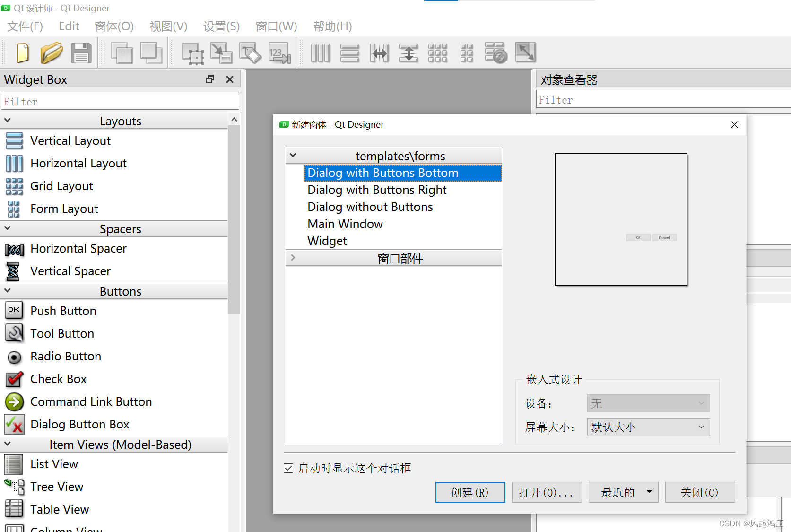Open the 文件(F) menu

click(25, 26)
